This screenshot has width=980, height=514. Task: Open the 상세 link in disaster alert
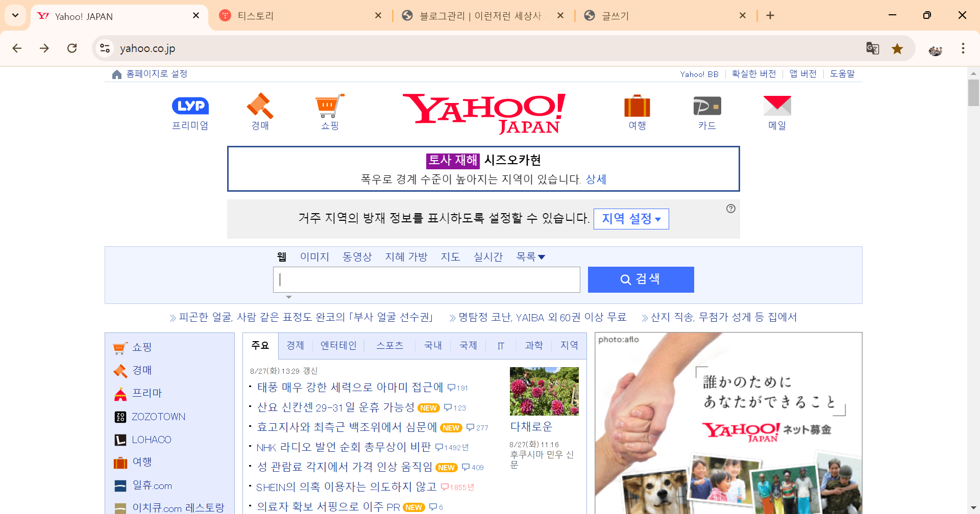tap(596, 179)
